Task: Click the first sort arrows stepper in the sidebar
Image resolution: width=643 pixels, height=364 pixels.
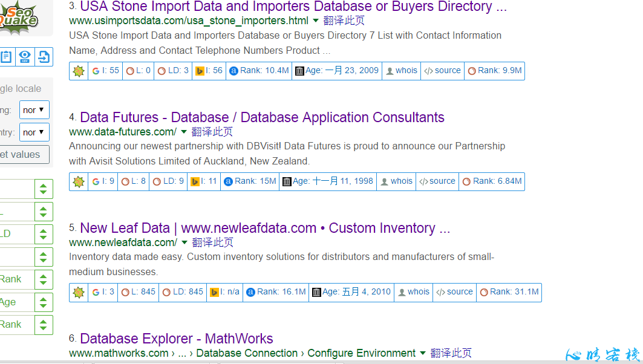Action: pos(44,189)
